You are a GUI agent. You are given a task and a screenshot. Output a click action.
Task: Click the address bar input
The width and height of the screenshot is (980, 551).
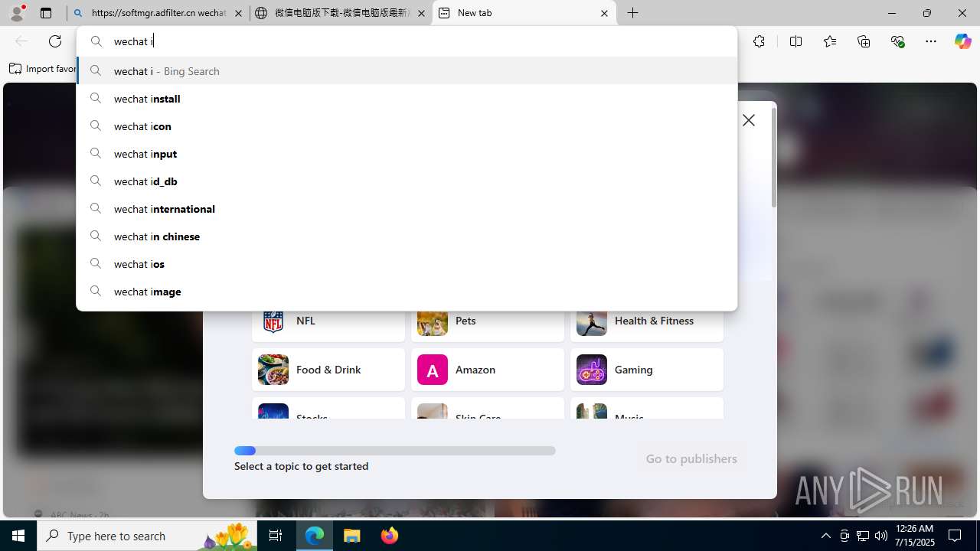[407, 41]
